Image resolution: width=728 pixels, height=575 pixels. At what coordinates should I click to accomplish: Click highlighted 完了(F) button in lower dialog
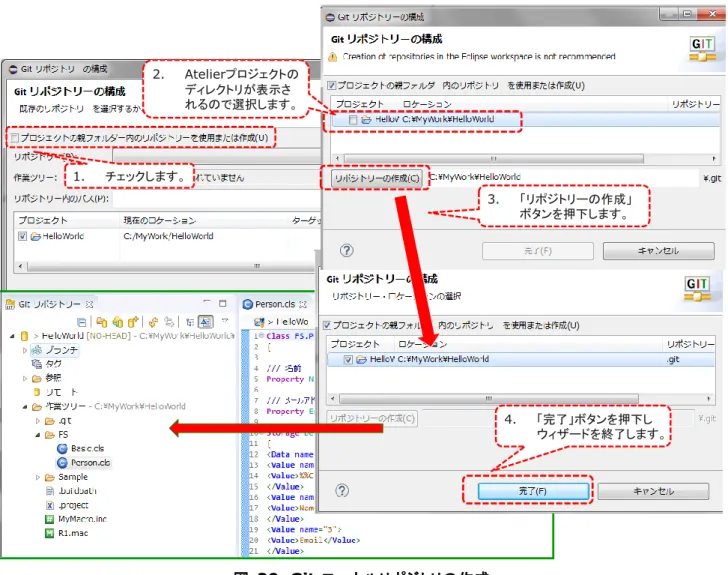(533, 491)
